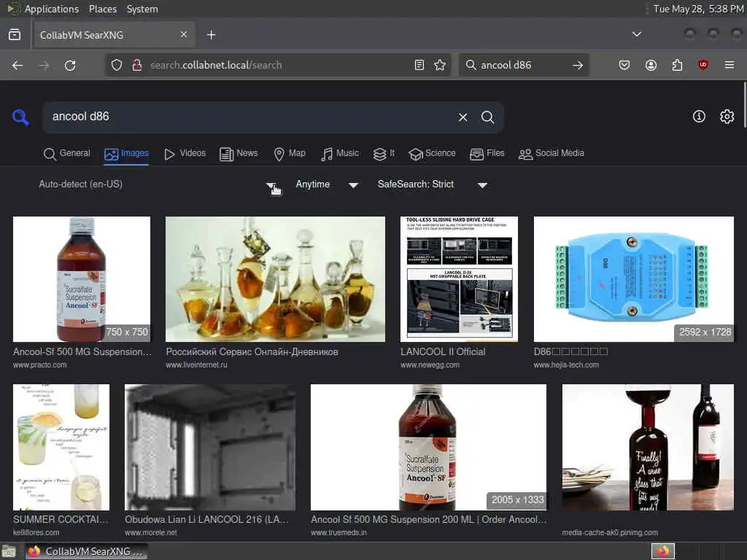Open the Anytime time range dropdown

[x=326, y=184]
